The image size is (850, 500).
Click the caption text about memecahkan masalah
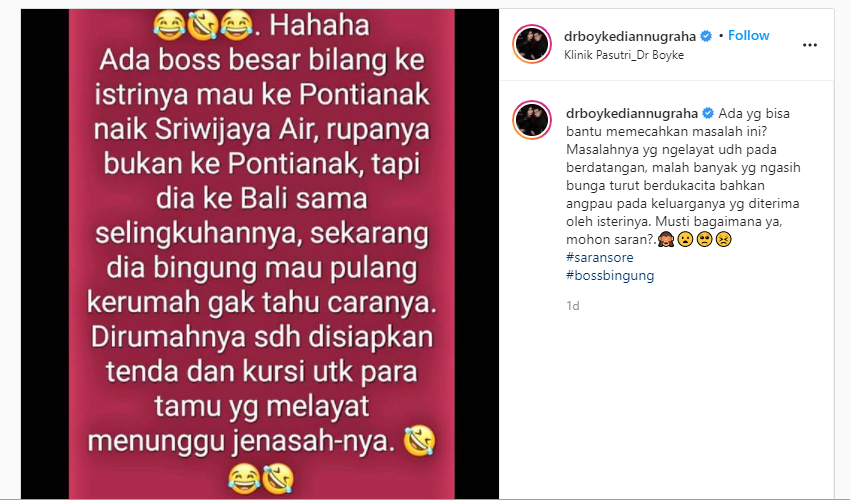coord(683,176)
